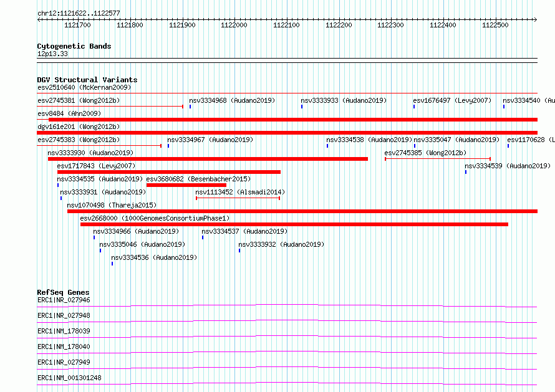Open esv2745383 (Wong2012b) variant label

pos(79,140)
